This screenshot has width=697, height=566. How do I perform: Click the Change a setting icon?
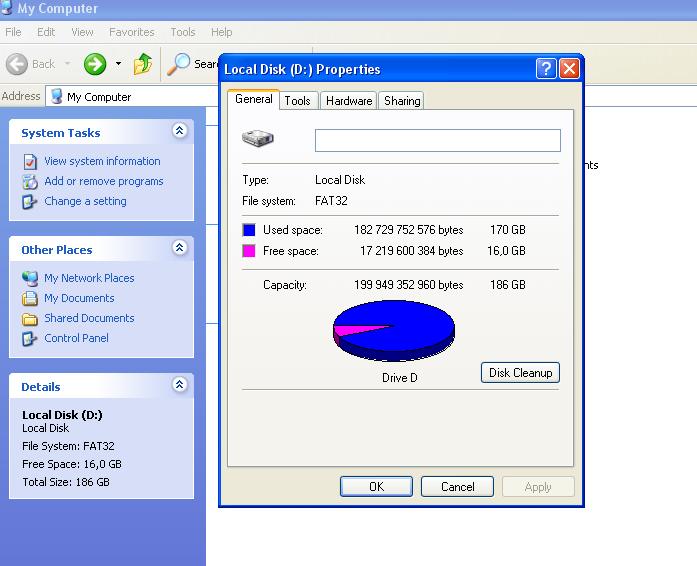[x=29, y=201]
